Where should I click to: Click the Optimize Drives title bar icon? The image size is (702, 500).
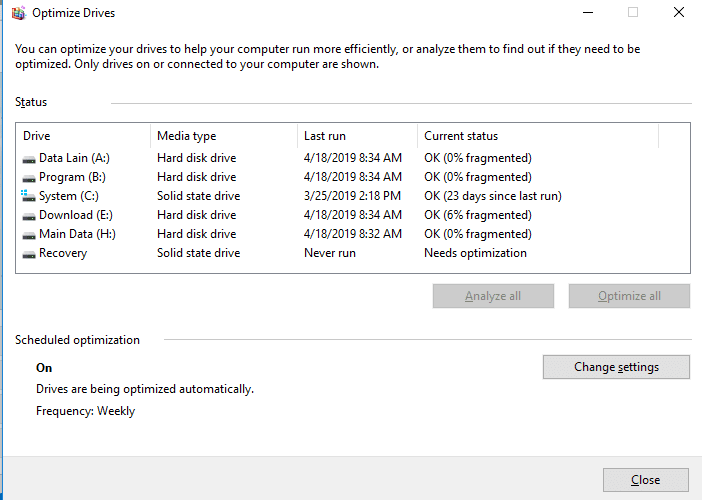tap(19, 13)
